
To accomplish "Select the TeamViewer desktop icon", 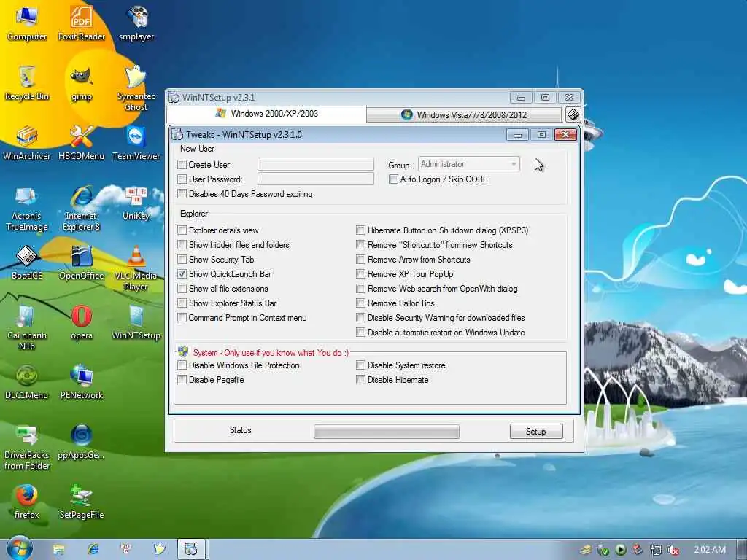I will 136,142.
